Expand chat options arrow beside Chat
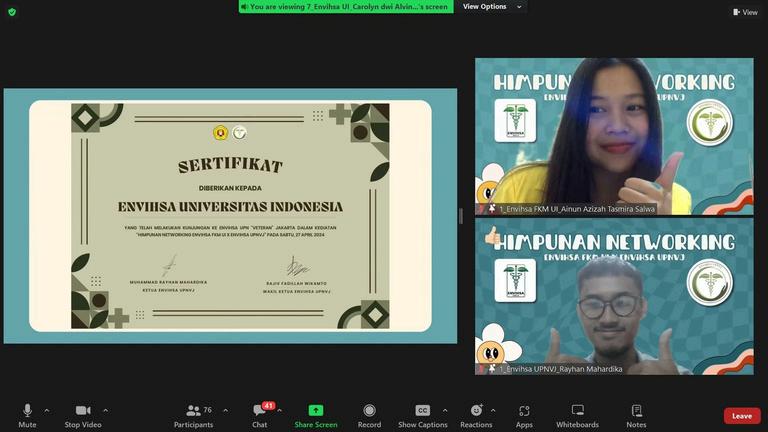This screenshot has height=432, width=768. pos(280,410)
